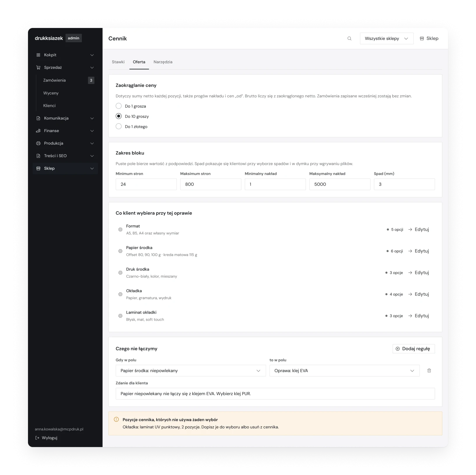476x475 pixels.
Task: Click Edytuj for the Okładka row
Action: 419,294
